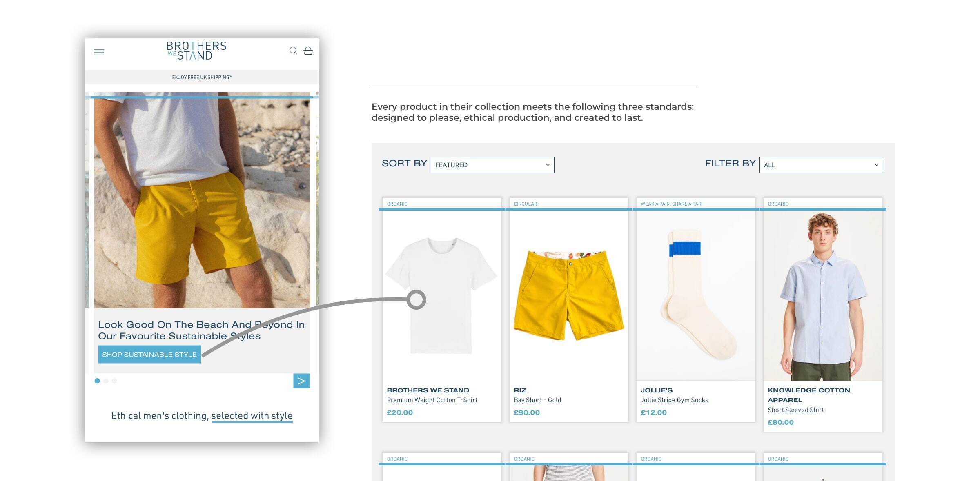Viewport: 980px width, 481px height.
Task: Click the Shop Sustainable Style button
Action: pyautogui.click(x=149, y=355)
